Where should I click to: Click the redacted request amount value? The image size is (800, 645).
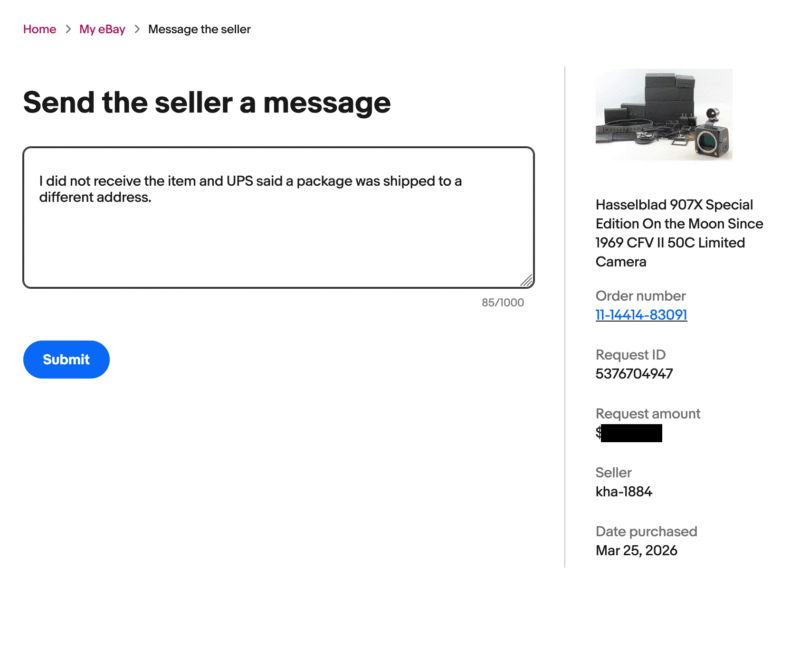pos(631,432)
